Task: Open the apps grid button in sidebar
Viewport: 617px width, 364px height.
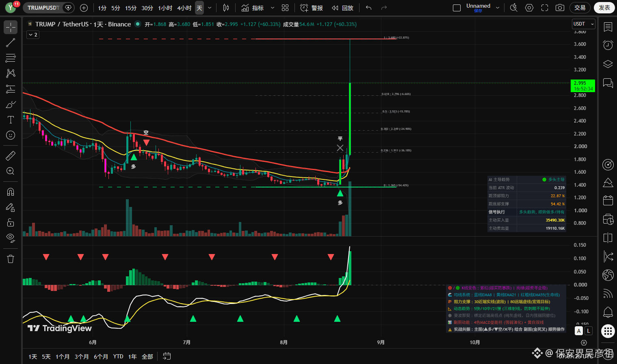Action: point(608,331)
